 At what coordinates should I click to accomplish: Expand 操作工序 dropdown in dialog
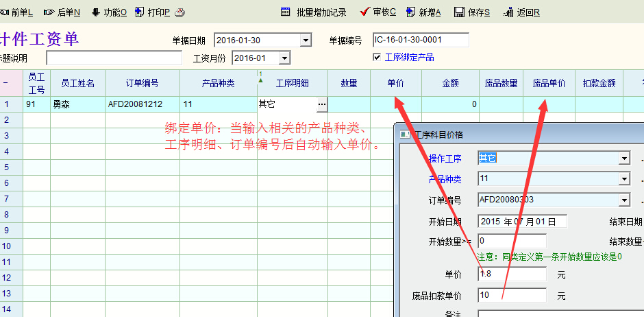pos(623,158)
